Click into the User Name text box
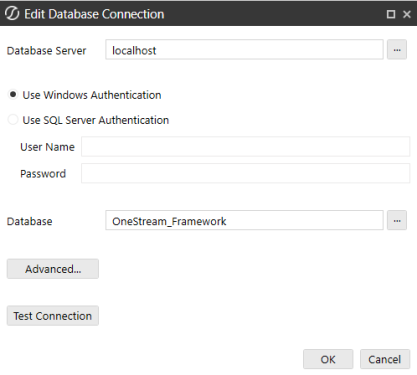Image resolution: width=417 pixels, height=375 pixels. [245, 146]
